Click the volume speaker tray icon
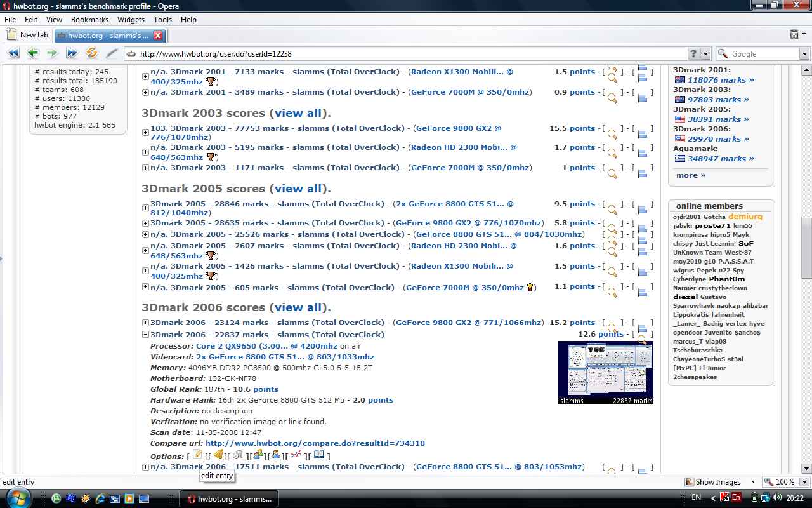 pos(777,498)
